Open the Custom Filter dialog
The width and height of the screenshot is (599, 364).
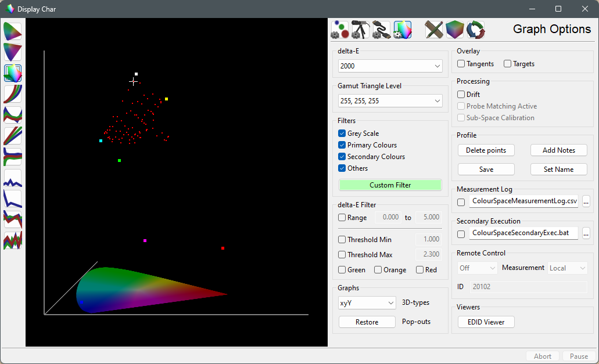point(390,185)
